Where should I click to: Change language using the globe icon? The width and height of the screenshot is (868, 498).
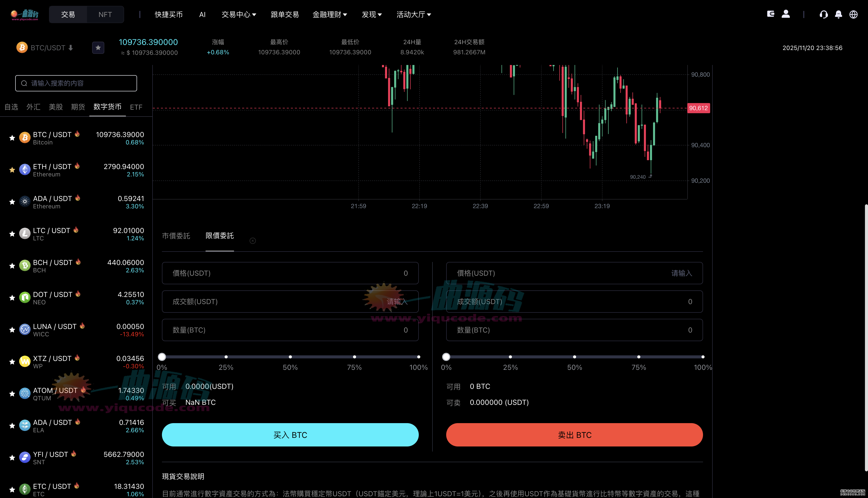click(853, 14)
